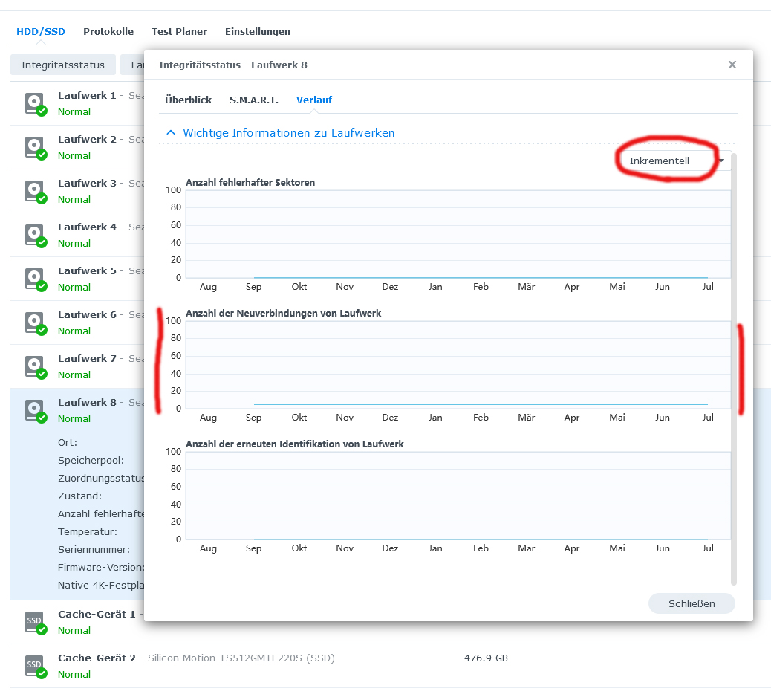
Task: Select the Cache-Gerät 2 row label
Action: [97, 658]
